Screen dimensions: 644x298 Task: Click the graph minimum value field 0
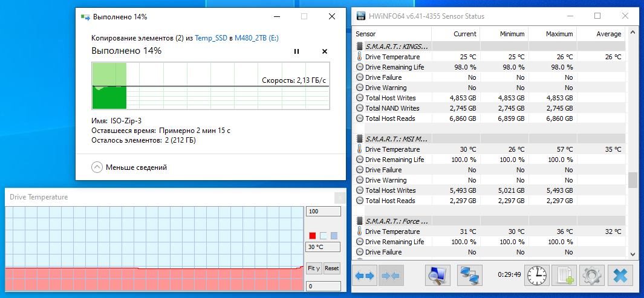coord(324,286)
